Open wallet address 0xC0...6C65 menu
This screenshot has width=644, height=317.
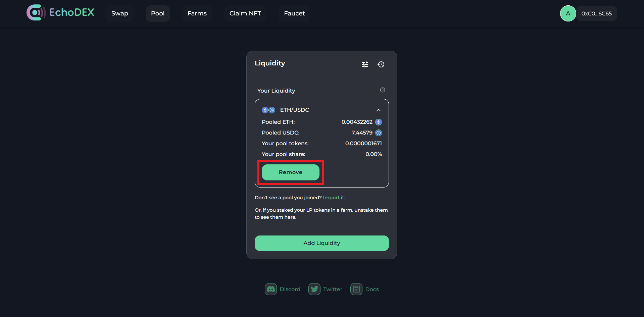click(x=596, y=14)
